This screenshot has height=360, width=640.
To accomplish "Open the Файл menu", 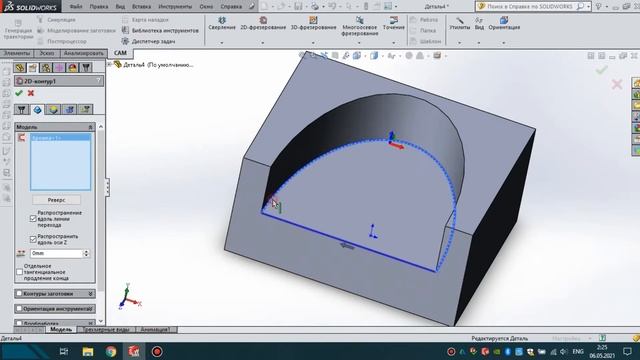I will (x=76, y=7).
